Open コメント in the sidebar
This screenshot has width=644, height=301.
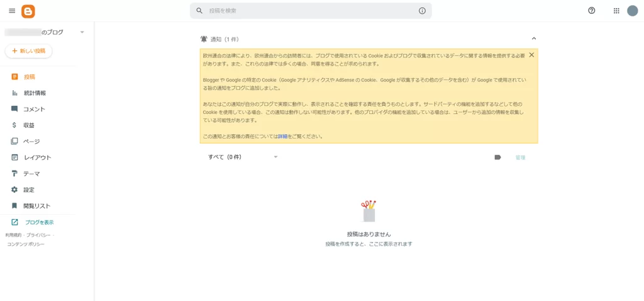34,109
